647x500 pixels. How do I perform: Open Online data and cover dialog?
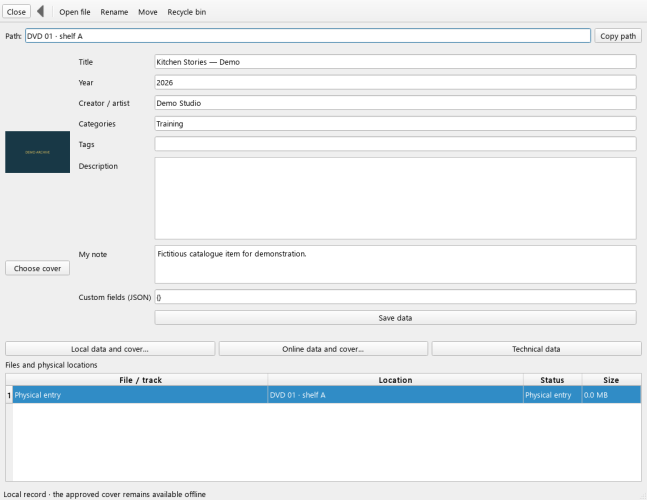(x=323, y=349)
